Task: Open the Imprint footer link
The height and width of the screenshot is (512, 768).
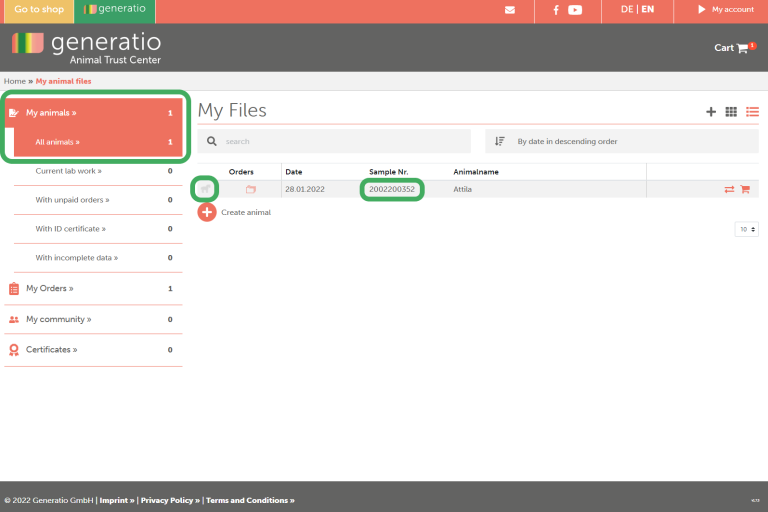Action: [x=117, y=500]
